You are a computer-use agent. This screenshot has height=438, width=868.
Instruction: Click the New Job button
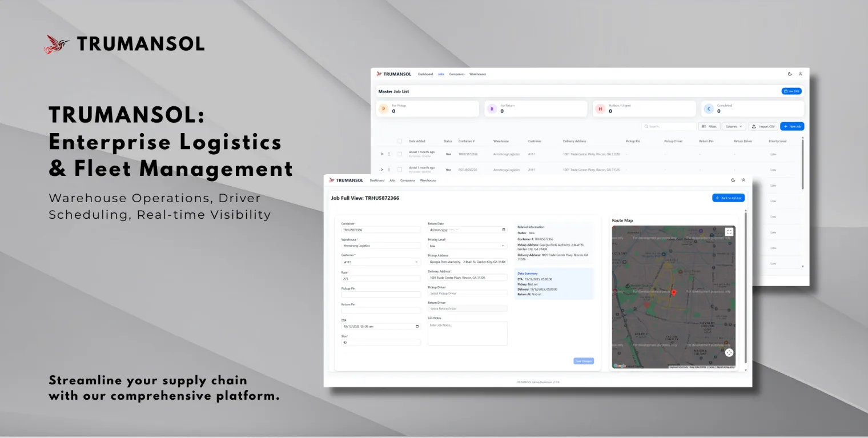coord(792,126)
